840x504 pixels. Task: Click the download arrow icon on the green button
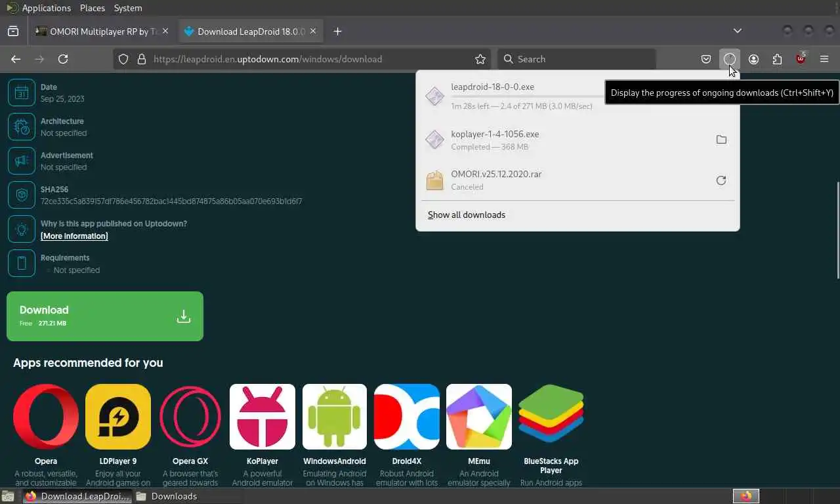(x=184, y=316)
